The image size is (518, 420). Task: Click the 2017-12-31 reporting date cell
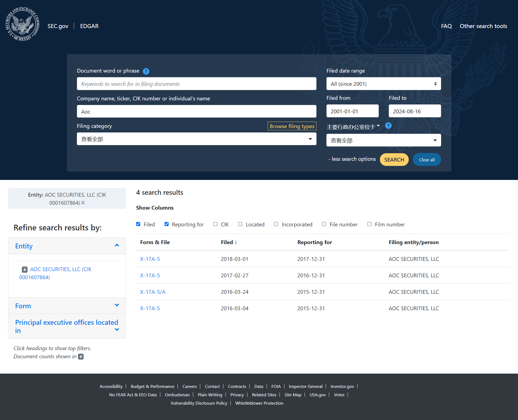(311, 259)
